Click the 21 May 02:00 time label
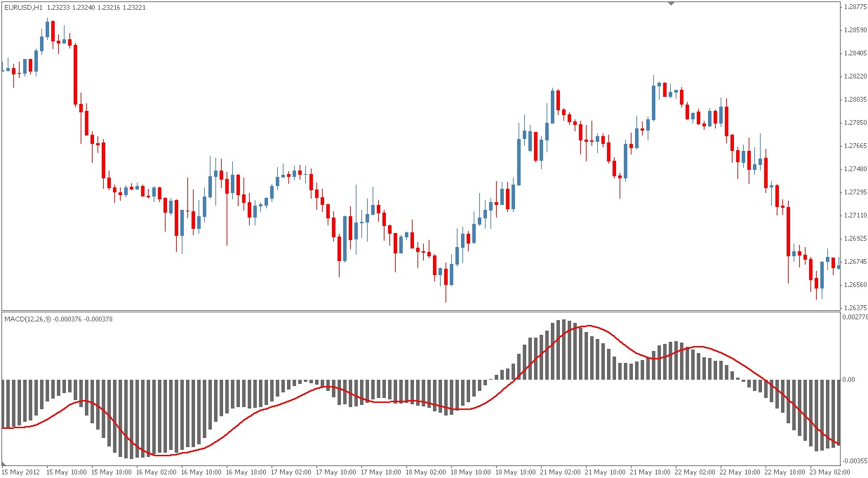 click(x=561, y=472)
